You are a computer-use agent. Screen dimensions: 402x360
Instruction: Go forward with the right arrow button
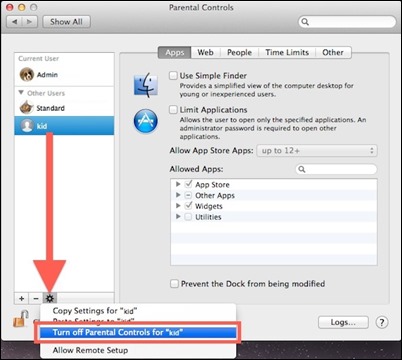30,22
